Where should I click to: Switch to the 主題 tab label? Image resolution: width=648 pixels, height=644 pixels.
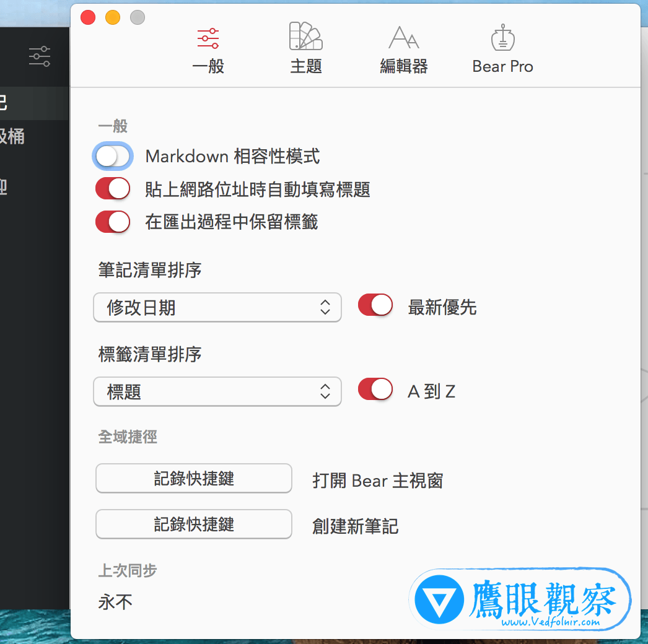[306, 66]
